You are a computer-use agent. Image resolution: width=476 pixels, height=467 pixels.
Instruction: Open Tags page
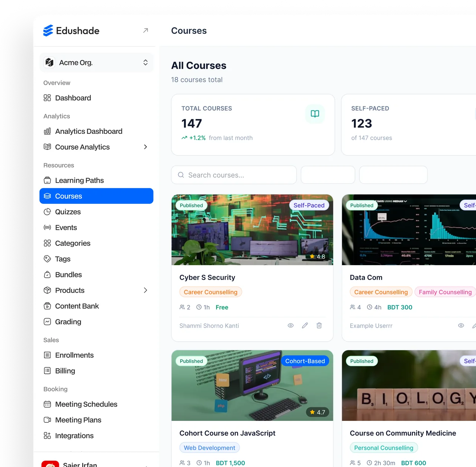tap(96, 259)
